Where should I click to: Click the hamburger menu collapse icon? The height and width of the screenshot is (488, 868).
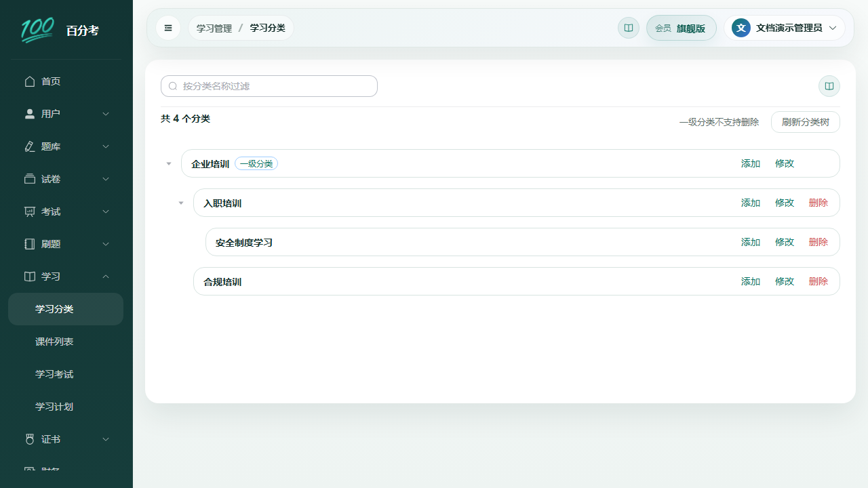pos(168,28)
